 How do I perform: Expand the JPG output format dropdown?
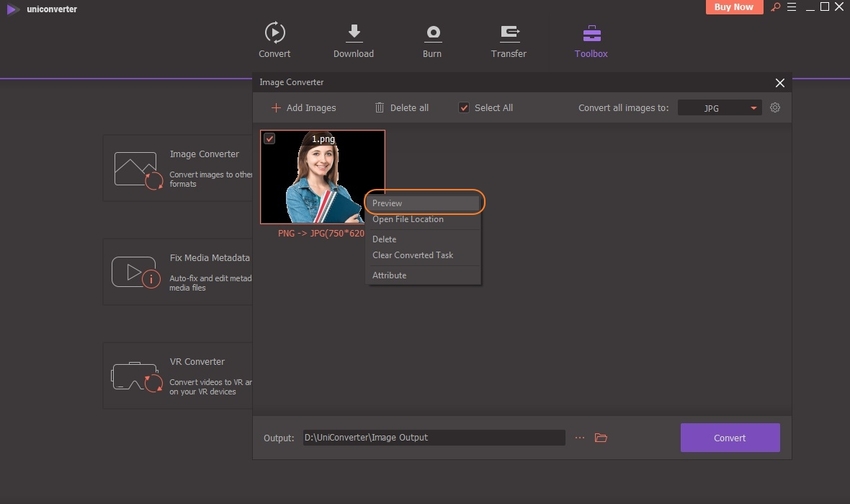click(x=719, y=108)
